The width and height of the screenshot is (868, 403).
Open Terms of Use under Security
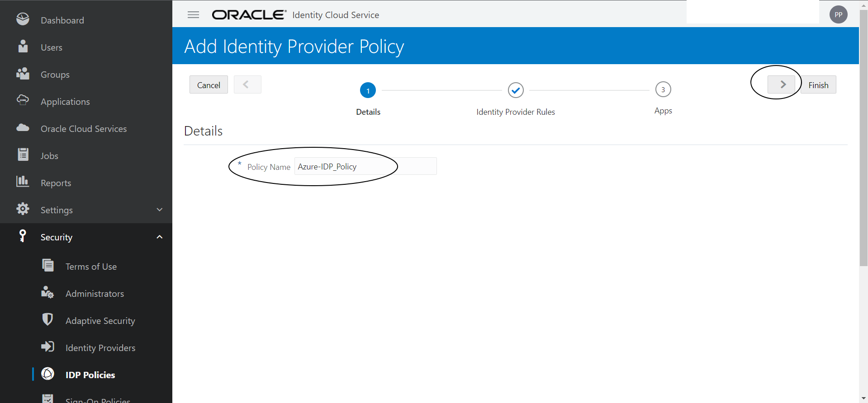(x=91, y=267)
